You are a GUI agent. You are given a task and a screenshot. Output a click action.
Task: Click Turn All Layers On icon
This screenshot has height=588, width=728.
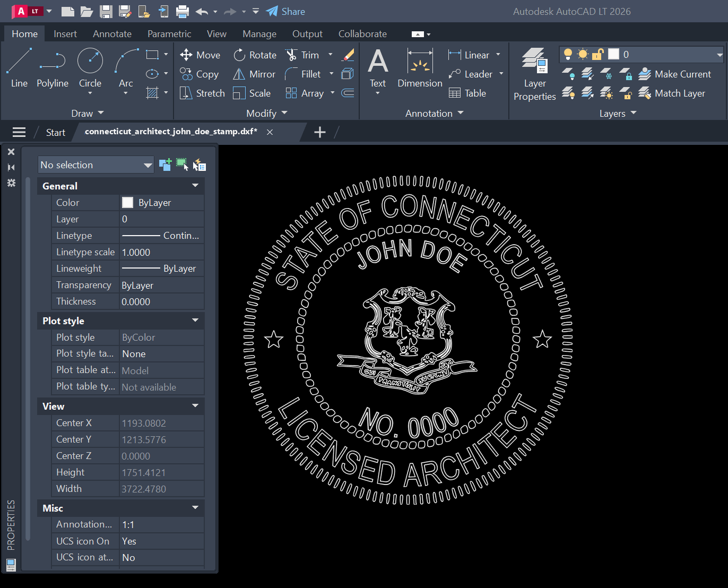tap(568, 93)
